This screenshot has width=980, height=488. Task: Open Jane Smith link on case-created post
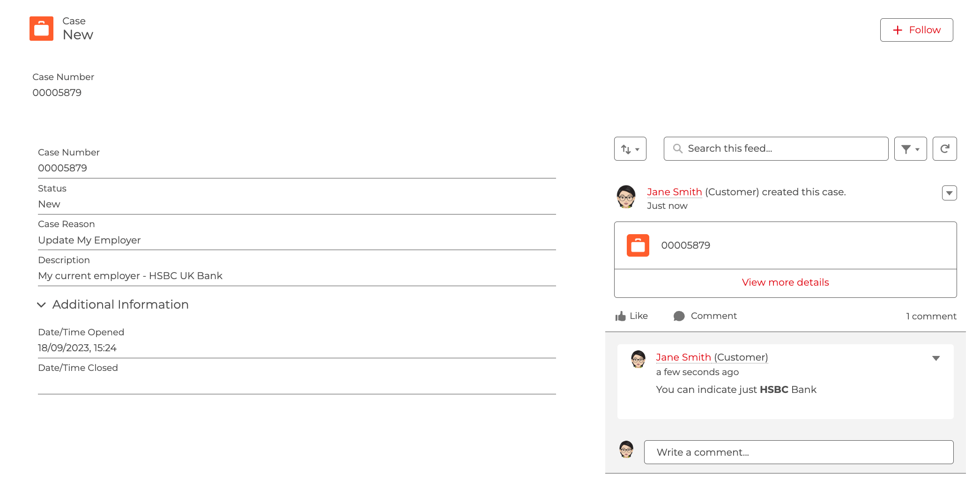coord(674,192)
